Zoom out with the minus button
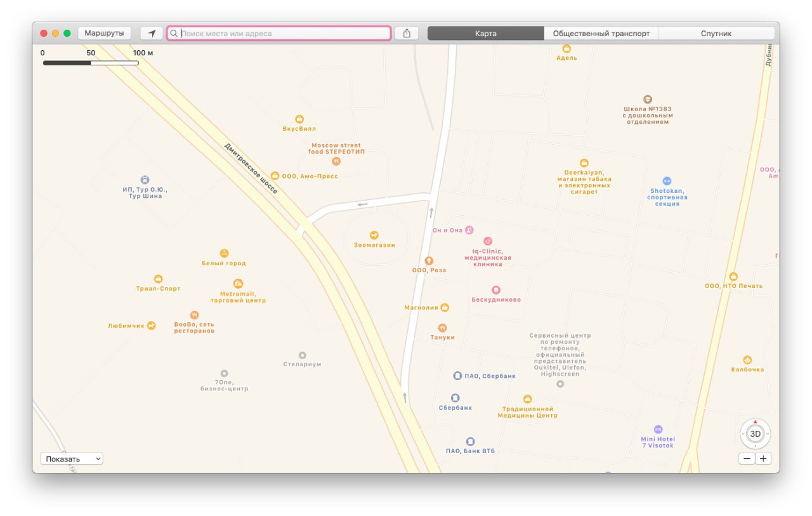Screen dimensions: 812x516 [x=747, y=459]
